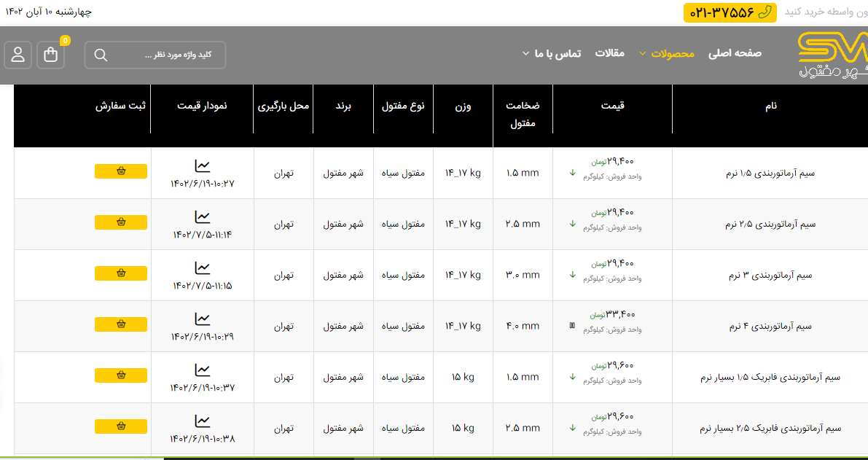Click the search magnifier icon
The height and width of the screenshot is (460, 868).
point(101,55)
